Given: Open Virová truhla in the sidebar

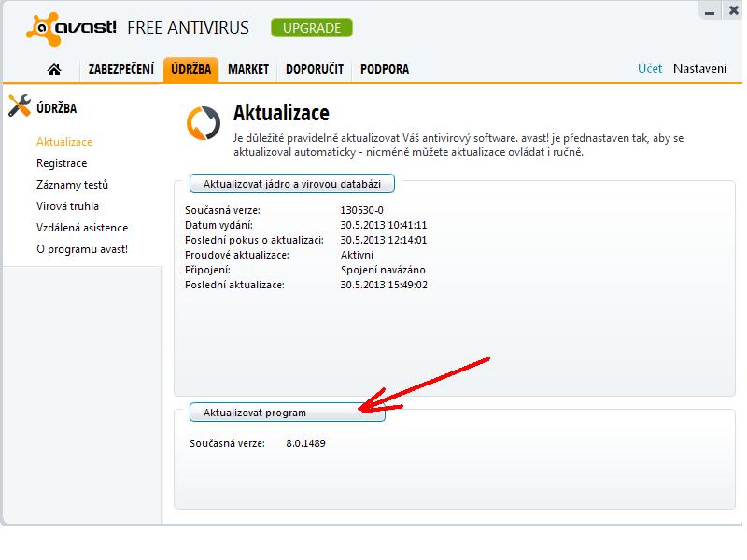Looking at the screenshot, I should tap(67, 206).
